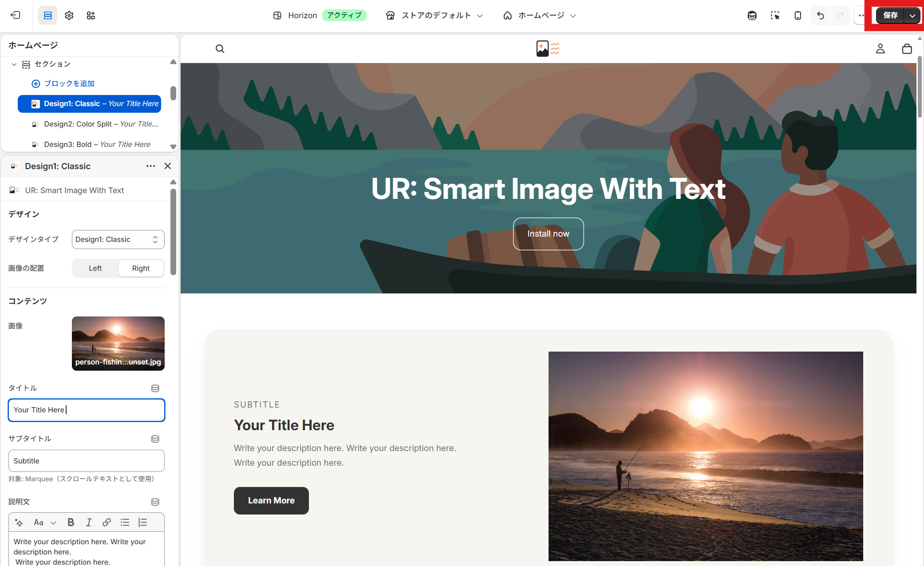Apply bulleted list in description editor

pos(125,522)
